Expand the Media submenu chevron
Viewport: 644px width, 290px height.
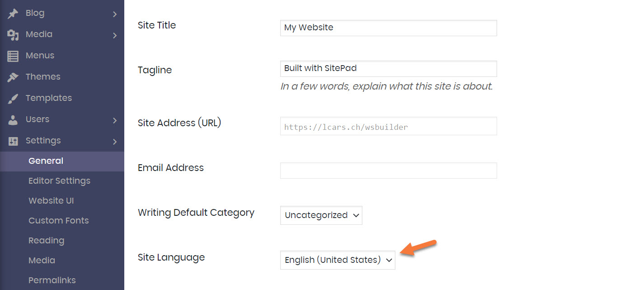pyautogui.click(x=115, y=35)
